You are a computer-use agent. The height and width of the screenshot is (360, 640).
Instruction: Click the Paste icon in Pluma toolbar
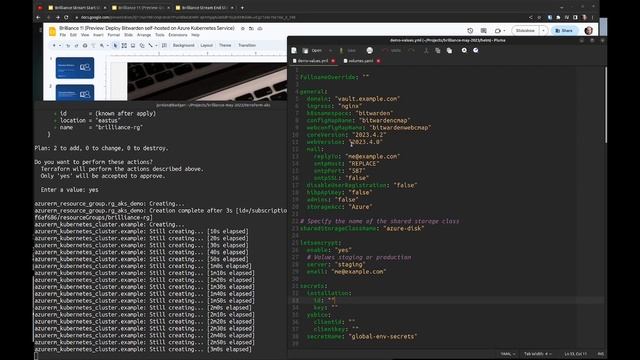coord(449,51)
